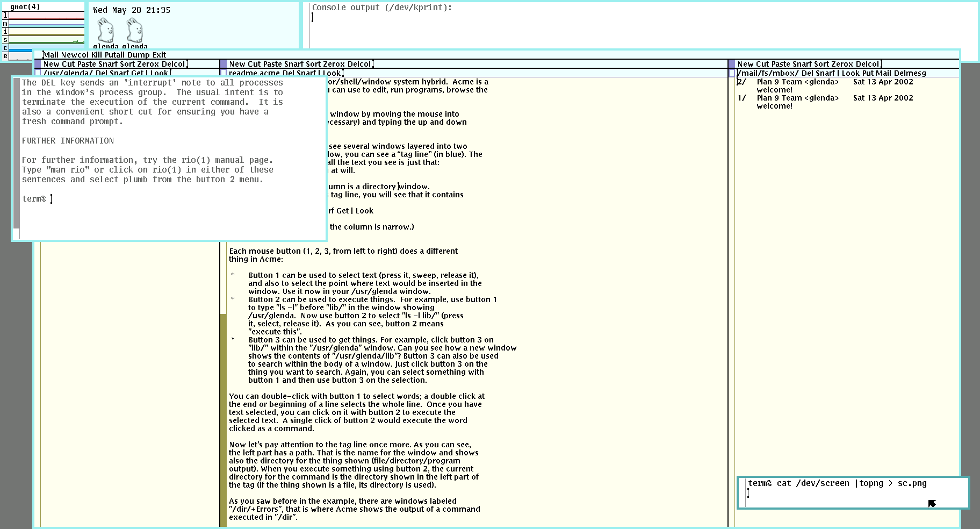Viewport: 980px width, 529px height.
Task: Click Cut in the readme.acme column tag
Action: [x=254, y=64]
